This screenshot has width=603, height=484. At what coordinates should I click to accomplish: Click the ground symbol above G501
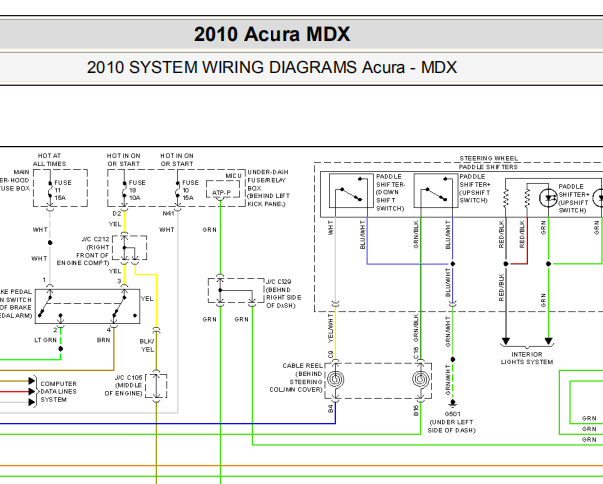(453, 403)
